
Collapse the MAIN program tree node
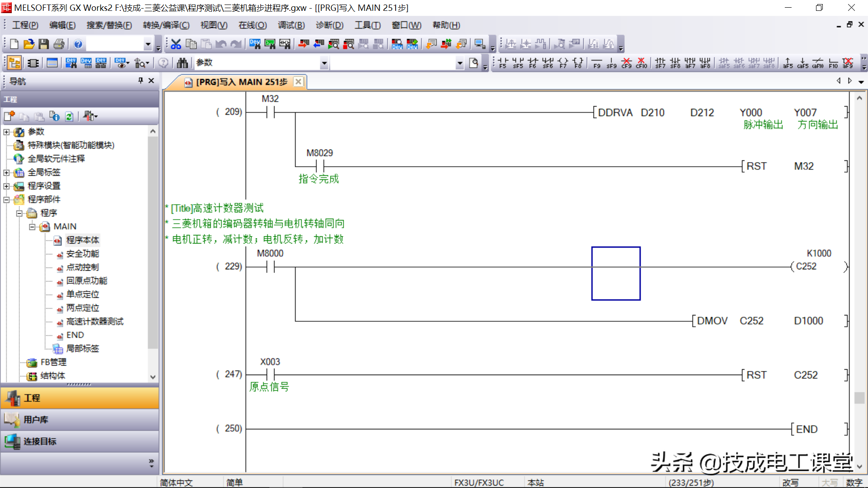point(32,226)
